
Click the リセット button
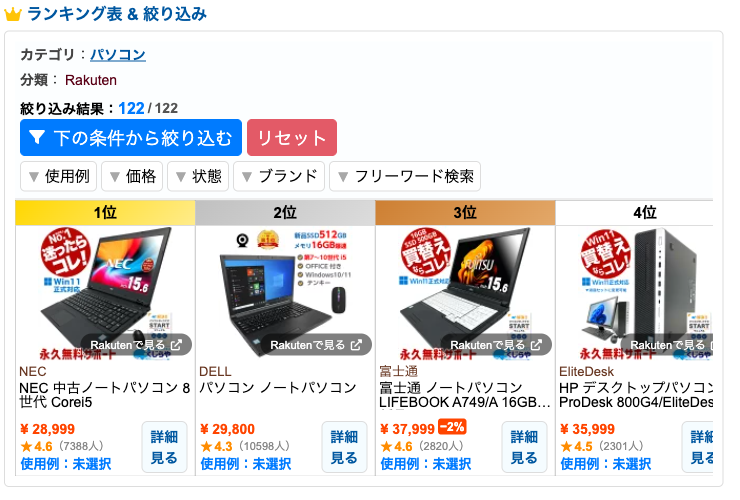tap(292, 137)
